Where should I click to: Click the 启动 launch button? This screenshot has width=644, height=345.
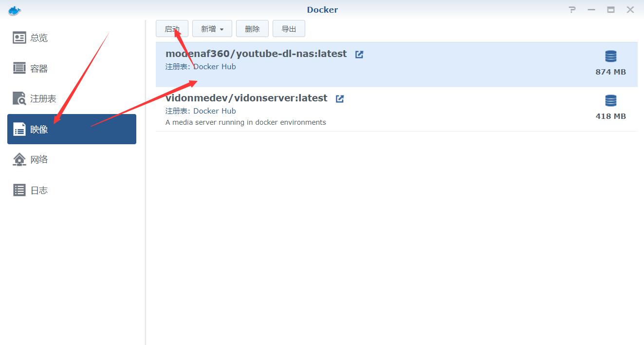[172, 29]
